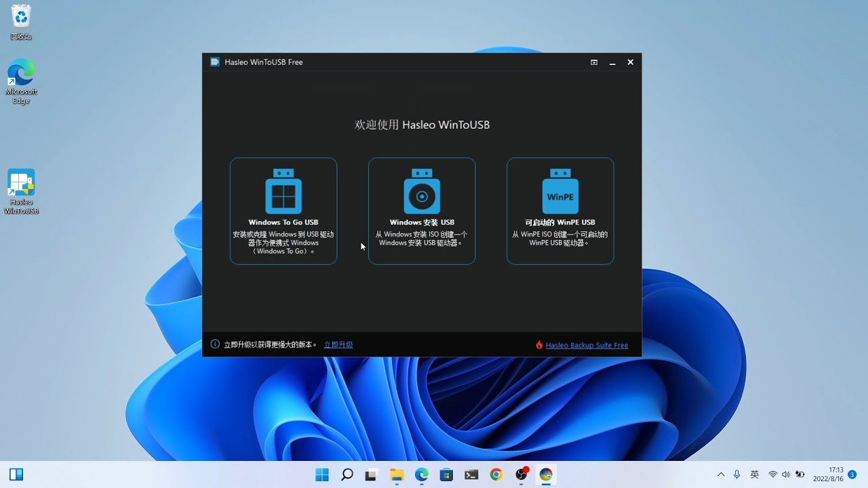The image size is (868, 488).
Task: Open the OBS recorder icon on the taskbar
Action: (521, 474)
